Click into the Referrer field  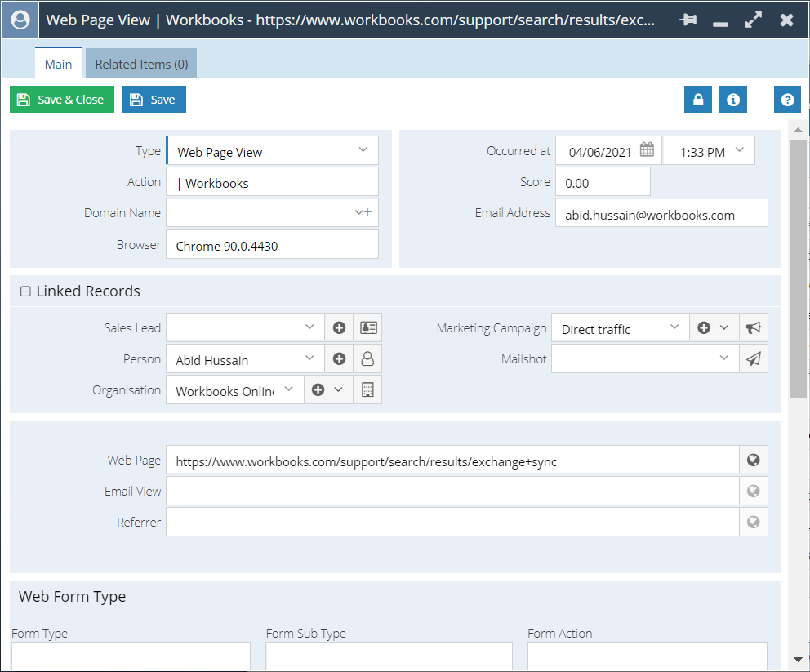452,522
